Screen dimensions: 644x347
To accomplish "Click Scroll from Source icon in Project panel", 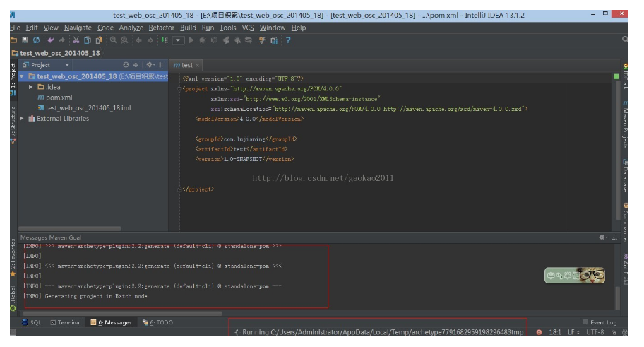I will tap(127, 65).
